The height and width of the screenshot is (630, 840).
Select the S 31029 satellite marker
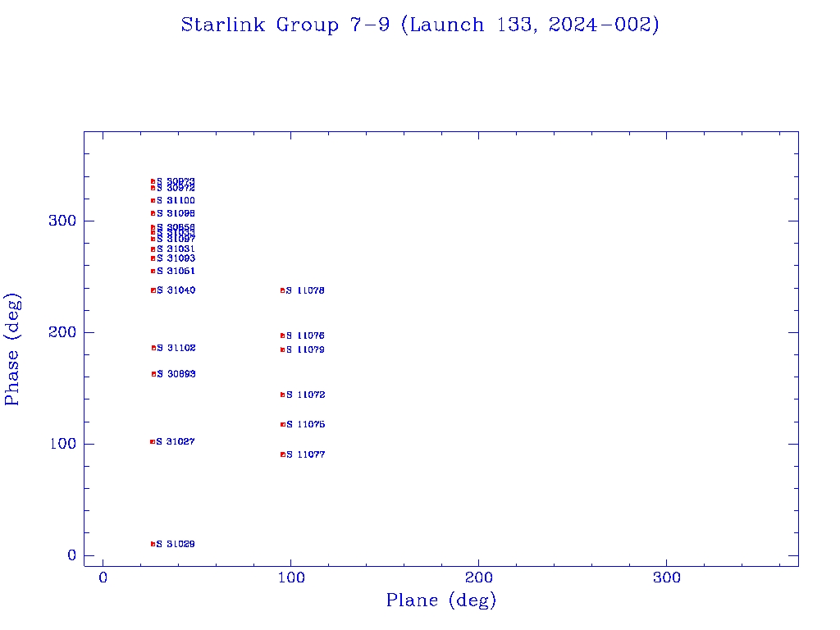click(153, 544)
